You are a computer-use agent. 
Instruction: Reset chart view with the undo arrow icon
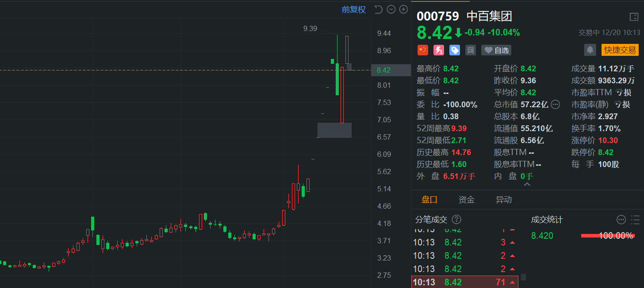coord(378,9)
